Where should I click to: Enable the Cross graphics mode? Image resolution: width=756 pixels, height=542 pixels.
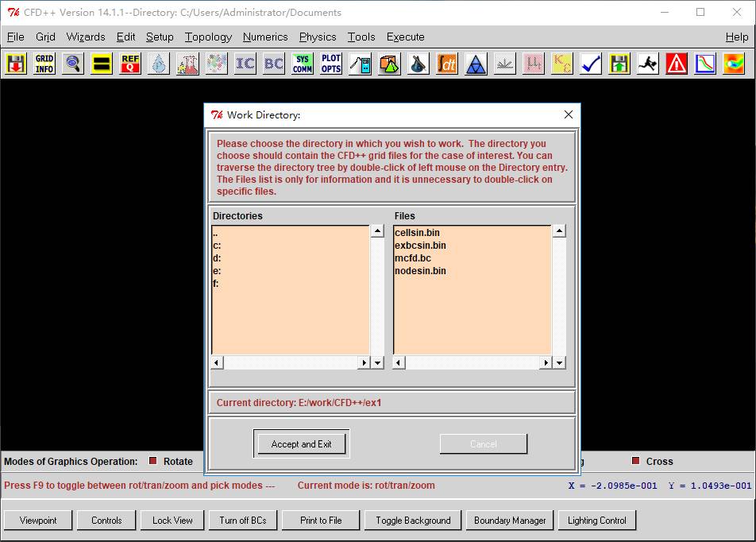tap(635, 461)
